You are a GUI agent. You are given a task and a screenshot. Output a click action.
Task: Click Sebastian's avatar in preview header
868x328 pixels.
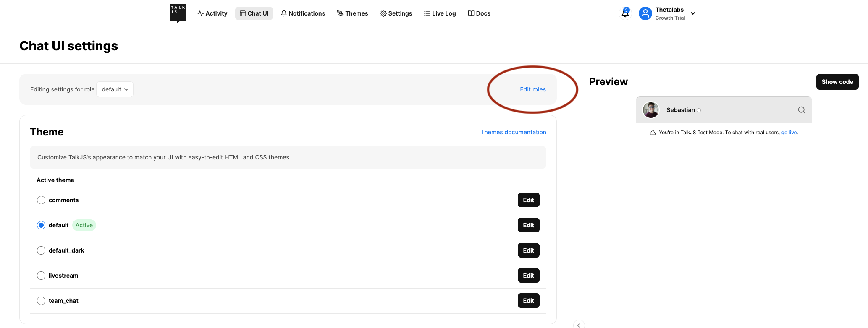click(x=651, y=110)
